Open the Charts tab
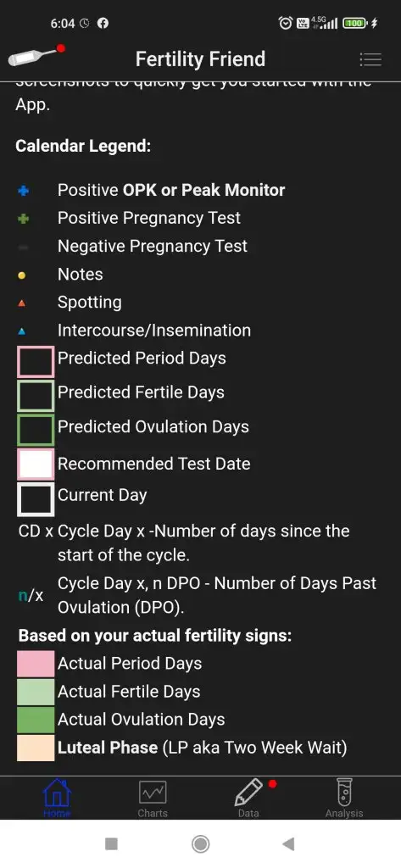 pos(153,798)
